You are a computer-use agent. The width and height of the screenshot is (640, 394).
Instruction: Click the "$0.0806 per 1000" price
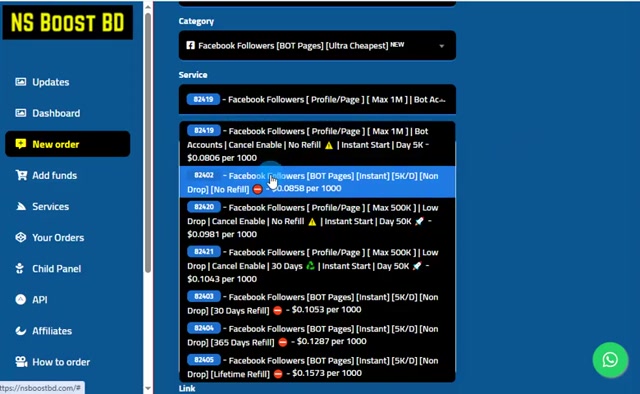pyautogui.click(x=222, y=158)
